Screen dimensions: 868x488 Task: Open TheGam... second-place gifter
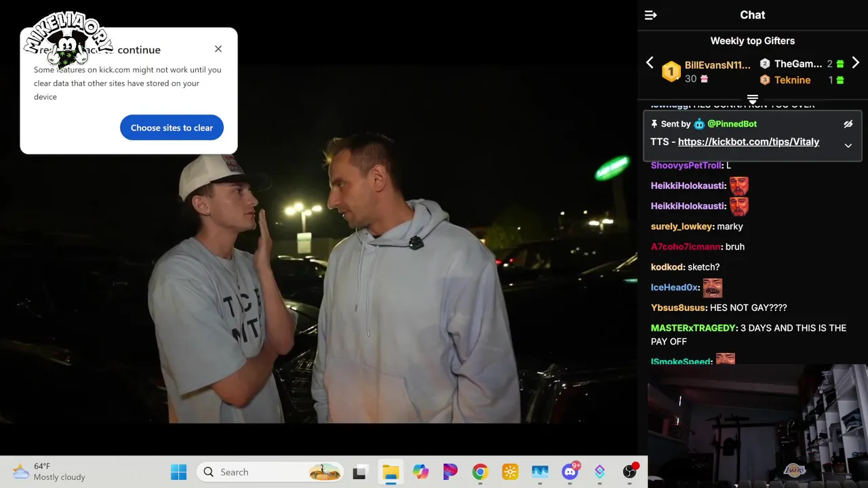point(797,64)
